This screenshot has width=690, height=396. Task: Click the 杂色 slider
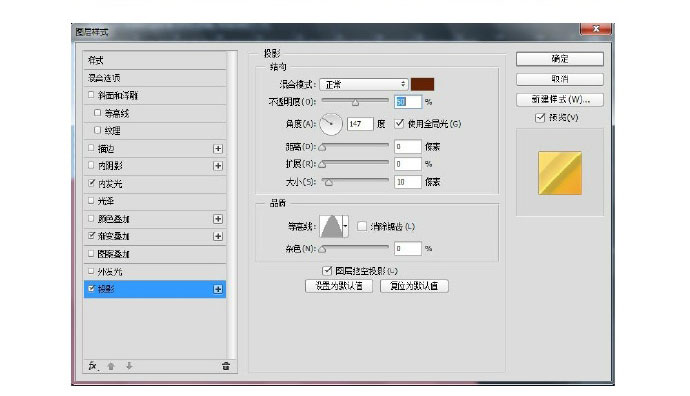(x=355, y=249)
